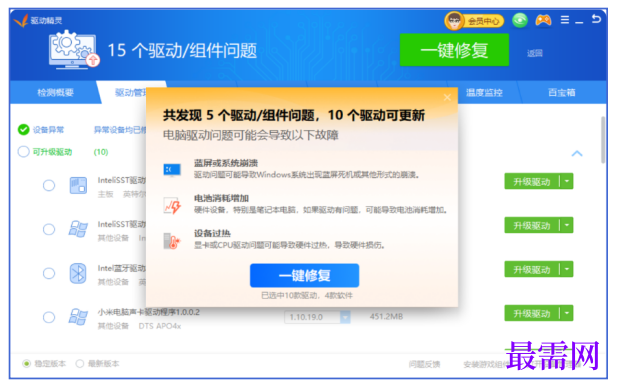Click the green eye icon in title bar
Screen dimensions: 618x387
[520, 20]
